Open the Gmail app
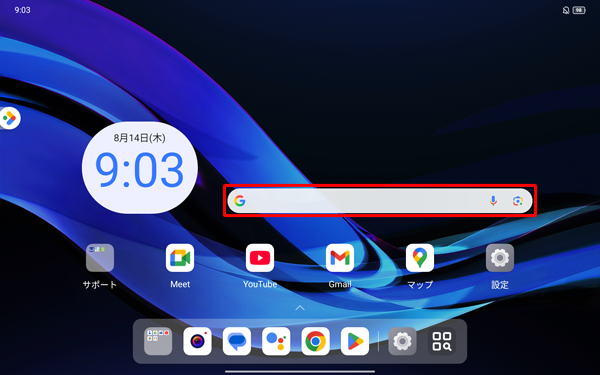Viewport: 600px width, 375px height. click(x=340, y=258)
